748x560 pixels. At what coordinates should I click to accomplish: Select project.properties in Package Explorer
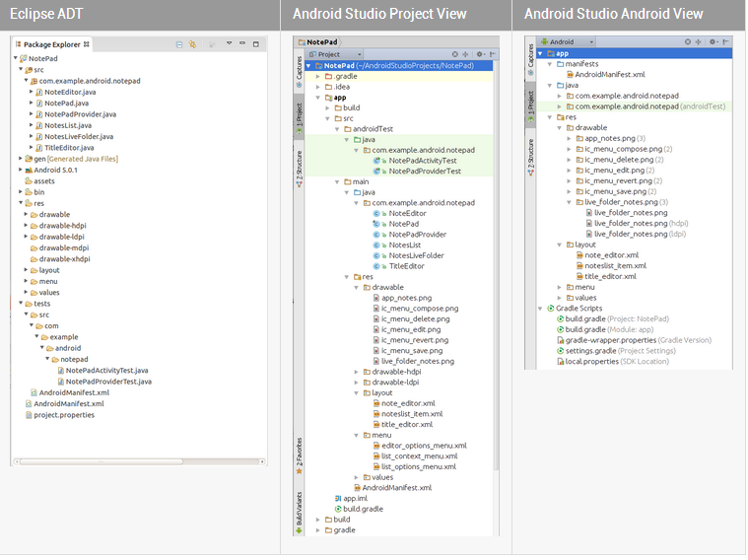pyautogui.click(x=64, y=415)
